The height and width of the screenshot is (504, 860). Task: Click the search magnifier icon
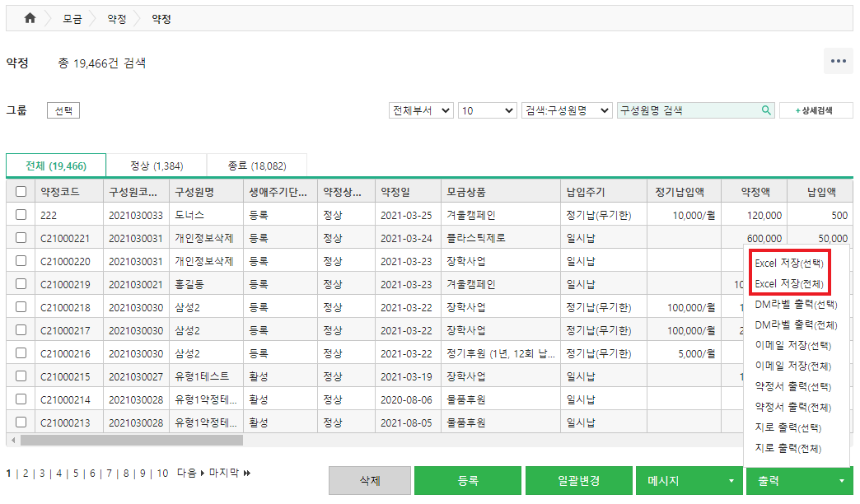(766, 110)
